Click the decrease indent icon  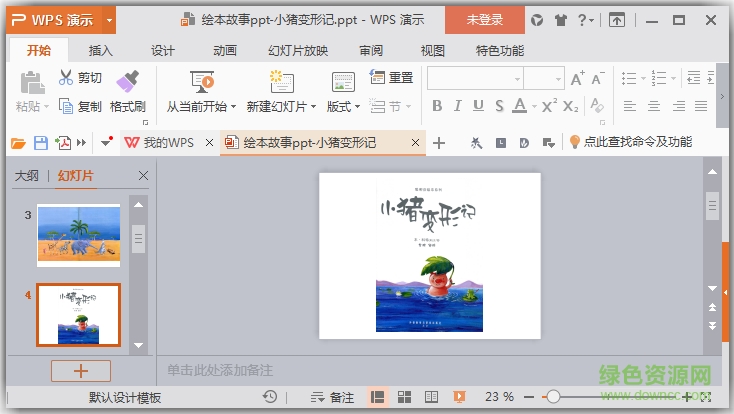(x=693, y=78)
